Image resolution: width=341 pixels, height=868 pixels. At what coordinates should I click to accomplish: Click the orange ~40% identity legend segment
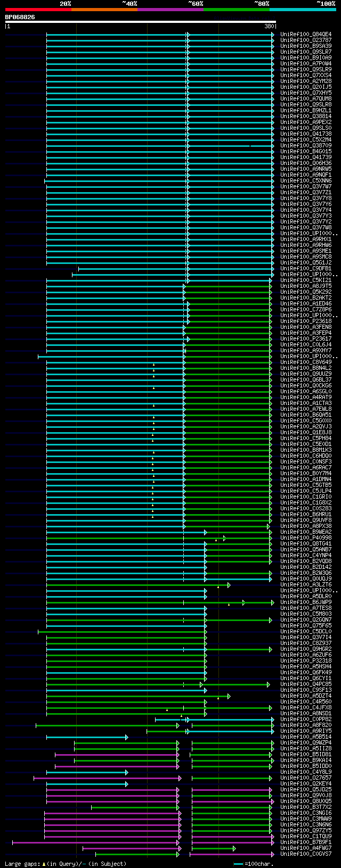[104, 10]
